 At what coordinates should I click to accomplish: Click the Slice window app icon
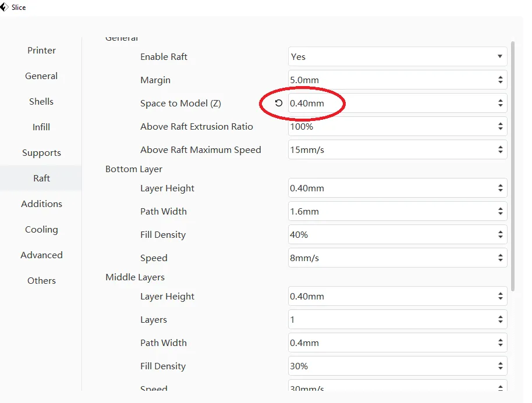(x=3, y=7)
